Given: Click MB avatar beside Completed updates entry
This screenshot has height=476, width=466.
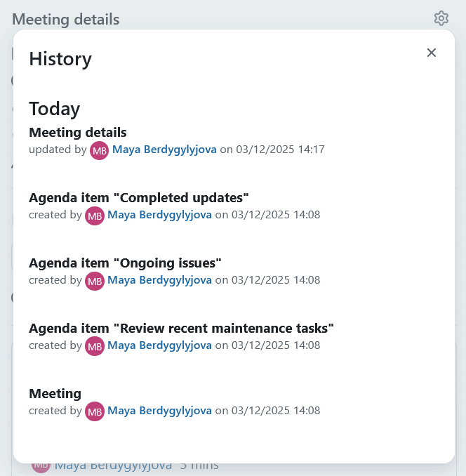Looking at the screenshot, I should point(95,216).
